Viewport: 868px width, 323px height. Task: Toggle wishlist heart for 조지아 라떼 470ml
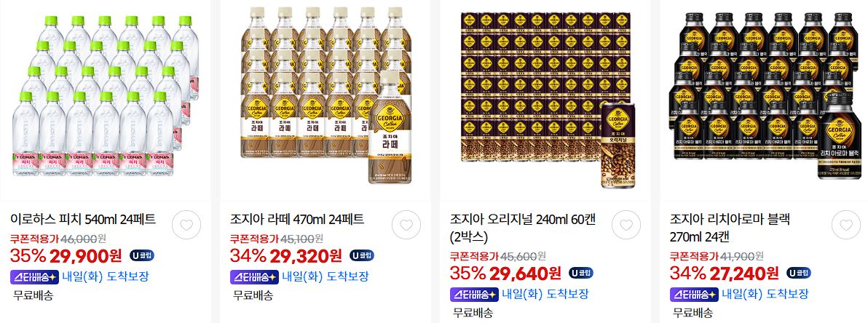tap(406, 225)
